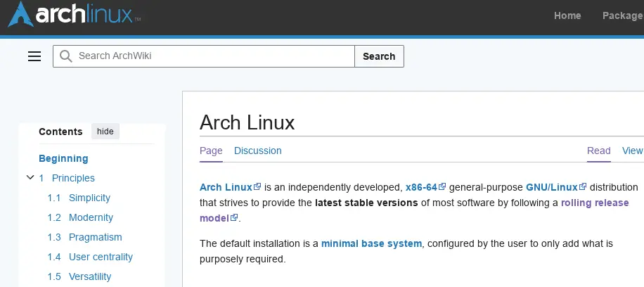
Task: Click the 'Arch Linux' page heading
Action: 247,122
